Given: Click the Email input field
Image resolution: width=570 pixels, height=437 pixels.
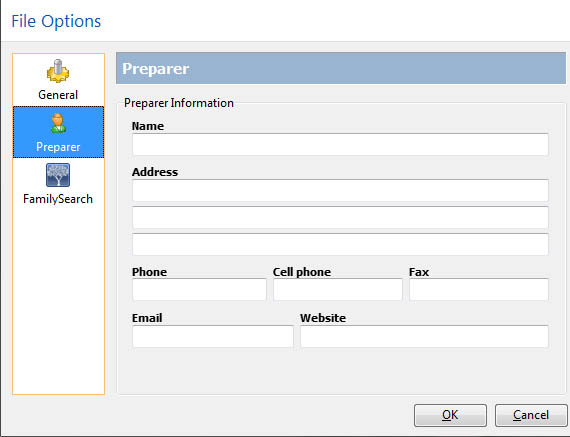Looking at the screenshot, I should click(213, 336).
